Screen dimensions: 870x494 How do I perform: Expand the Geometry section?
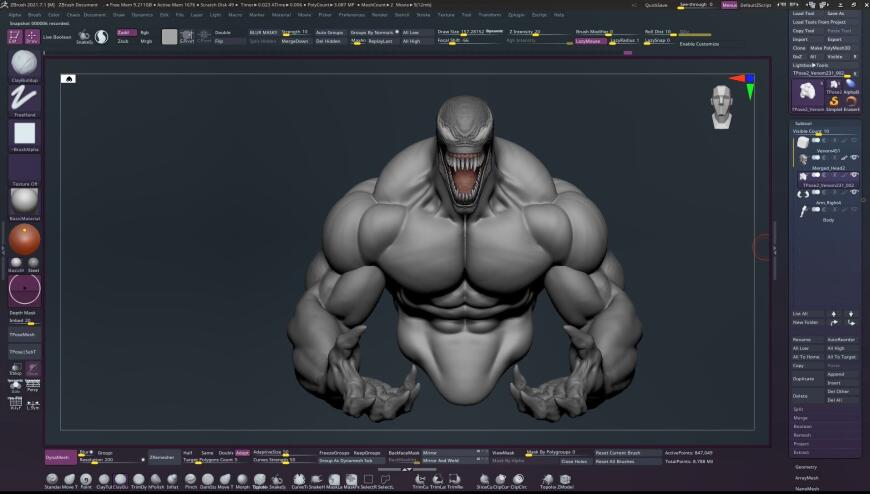[x=806, y=467]
